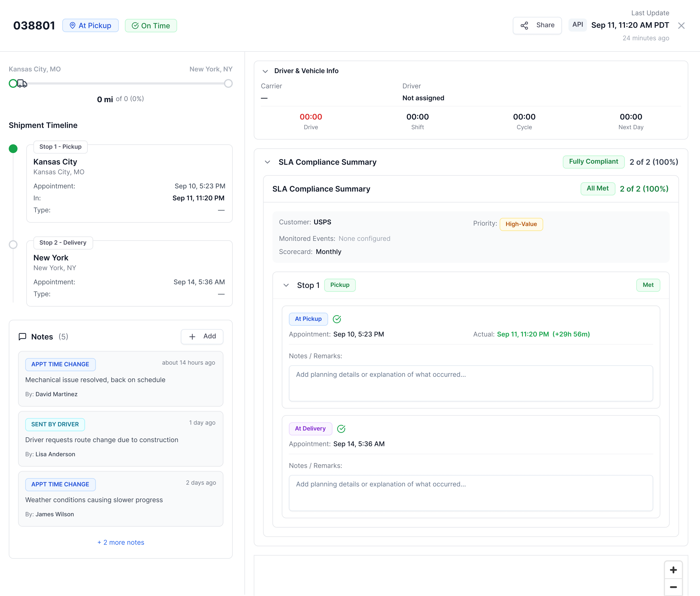Image resolution: width=700 pixels, height=596 pixels.
Task: Click the Pickup tag next to Stop 1
Action: 339,285
